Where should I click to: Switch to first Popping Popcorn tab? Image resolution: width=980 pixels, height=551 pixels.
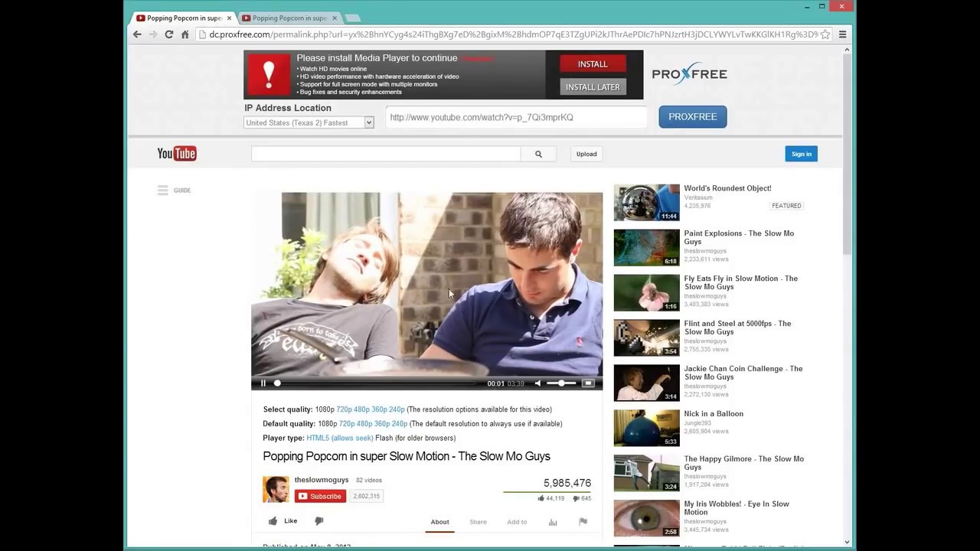(x=184, y=18)
